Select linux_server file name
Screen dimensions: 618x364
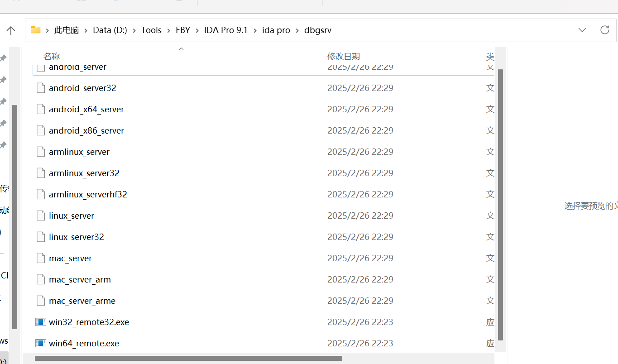tap(72, 216)
